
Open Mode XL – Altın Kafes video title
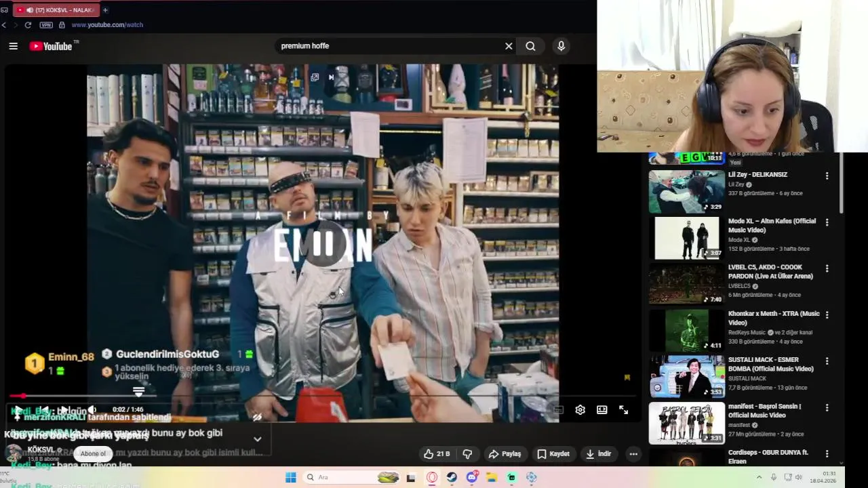coord(772,226)
